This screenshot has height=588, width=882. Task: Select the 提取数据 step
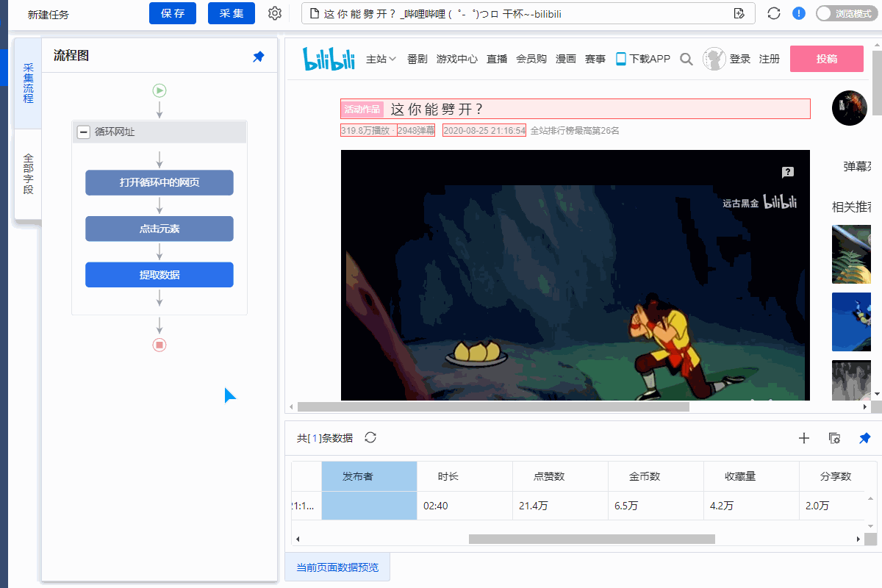tap(159, 275)
